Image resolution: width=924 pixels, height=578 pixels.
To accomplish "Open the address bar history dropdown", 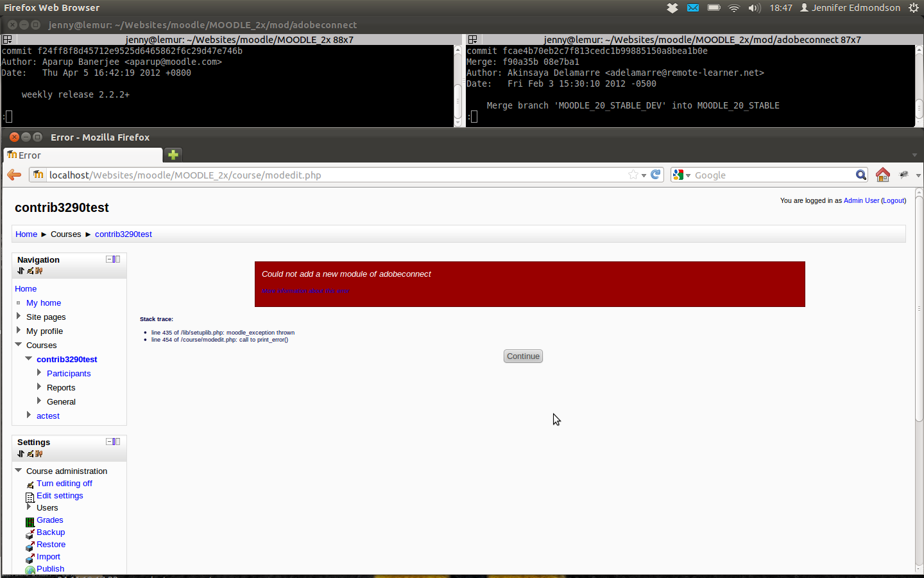I will 644,175.
